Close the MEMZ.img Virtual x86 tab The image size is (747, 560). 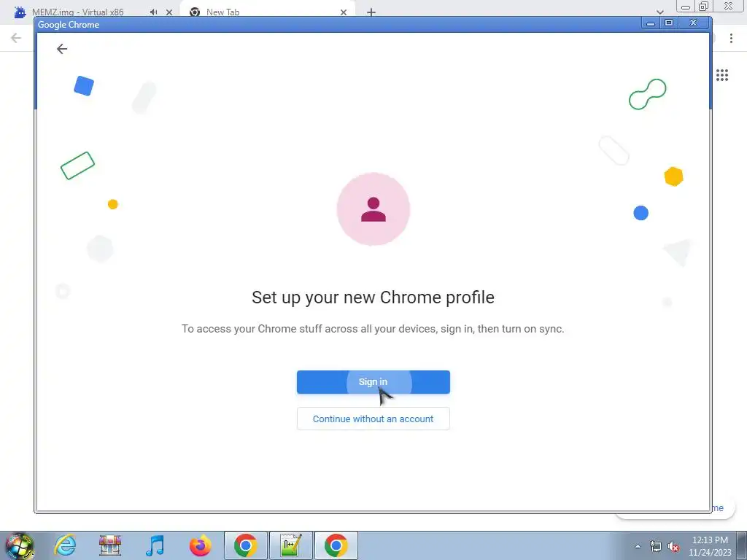[x=169, y=12]
